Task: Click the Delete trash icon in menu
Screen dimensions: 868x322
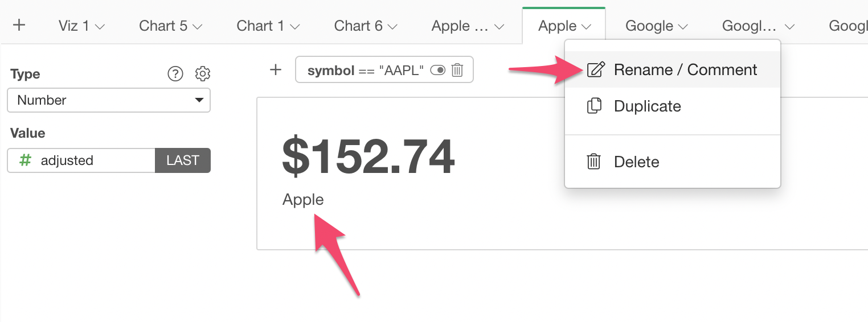Action: click(x=593, y=162)
